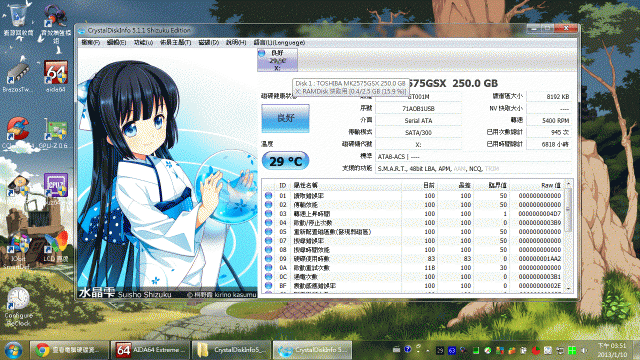
Task: Click the Configure ReClock desktop shortcut
Action: 18,307
